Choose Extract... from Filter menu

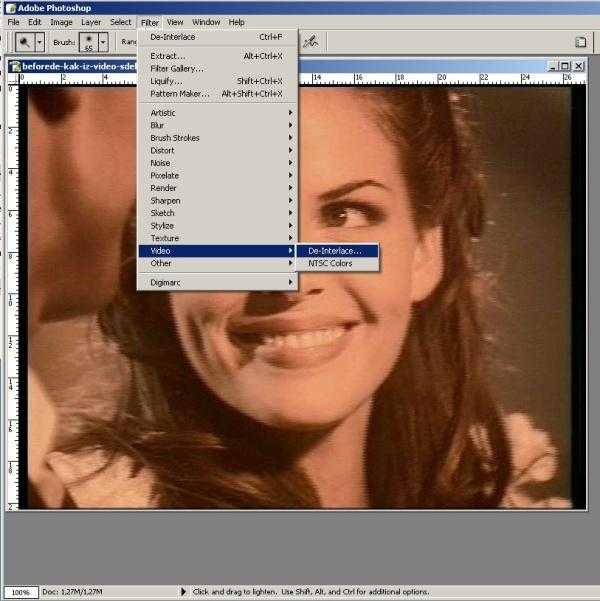tap(217, 56)
